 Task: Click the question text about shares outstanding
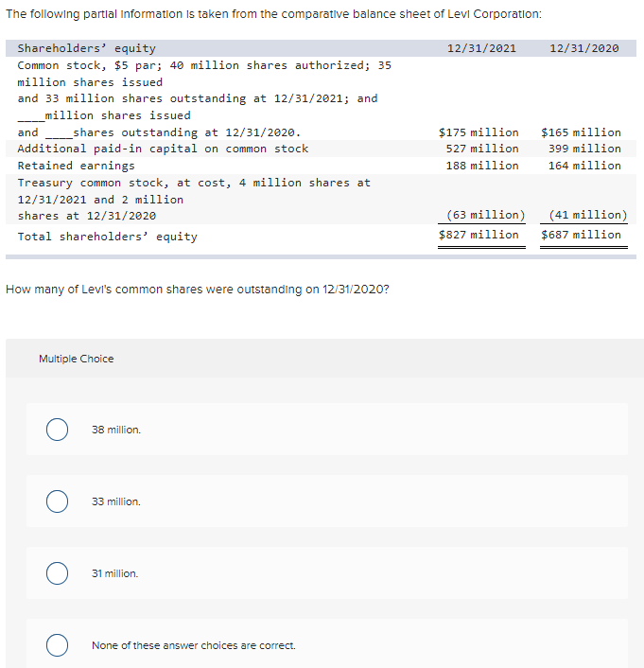coord(198,290)
